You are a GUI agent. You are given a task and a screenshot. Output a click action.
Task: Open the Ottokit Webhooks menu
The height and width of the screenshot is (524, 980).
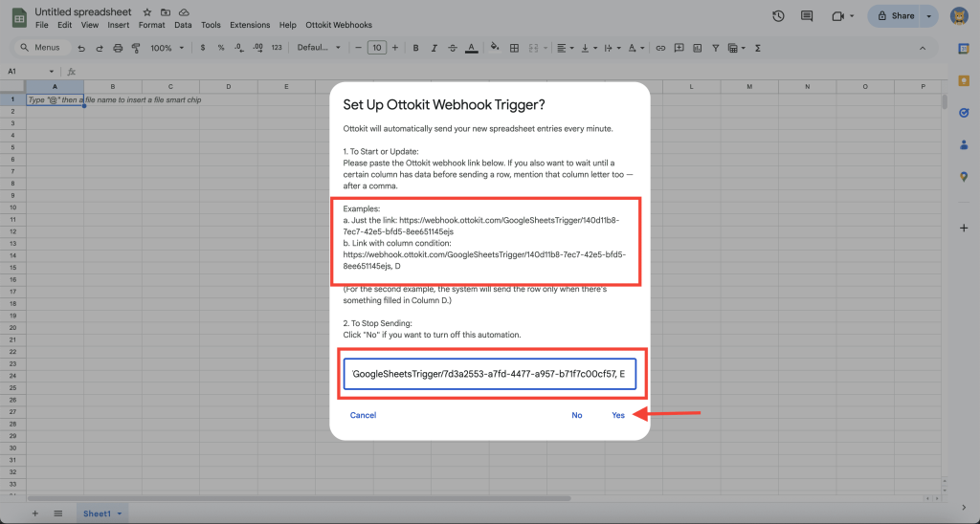click(339, 25)
